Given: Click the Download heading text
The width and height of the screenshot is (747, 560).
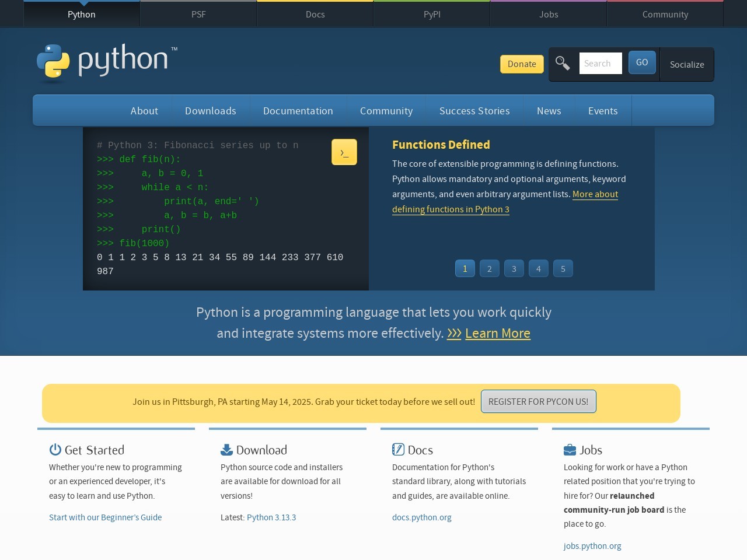Looking at the screenshot, I should [x=261, y=450].
